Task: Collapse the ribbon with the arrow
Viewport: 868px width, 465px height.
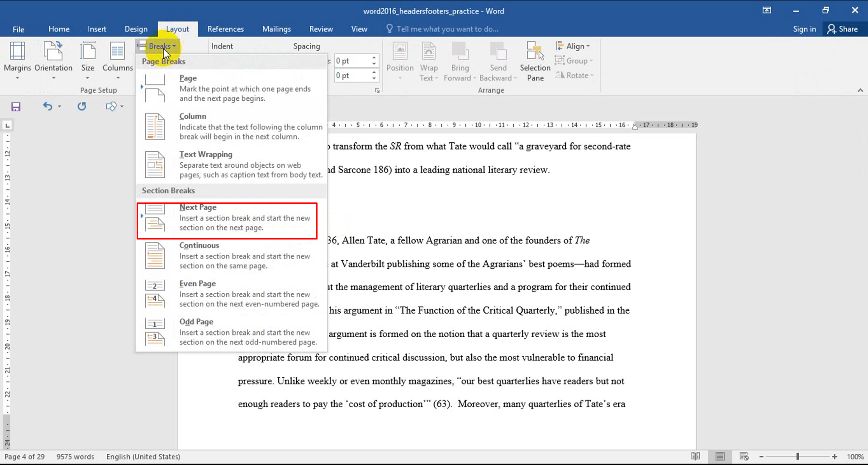Action: 860,90
